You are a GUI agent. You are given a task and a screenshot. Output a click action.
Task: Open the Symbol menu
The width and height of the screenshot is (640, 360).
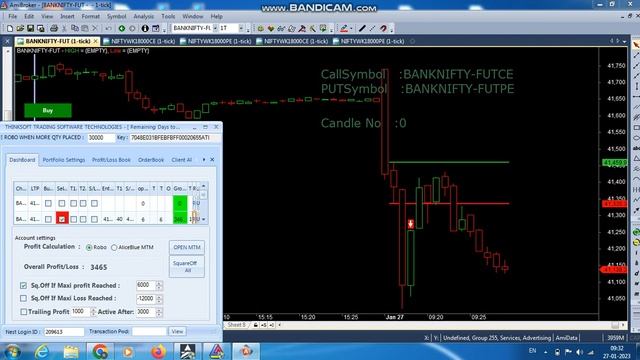tap(116, 16)
